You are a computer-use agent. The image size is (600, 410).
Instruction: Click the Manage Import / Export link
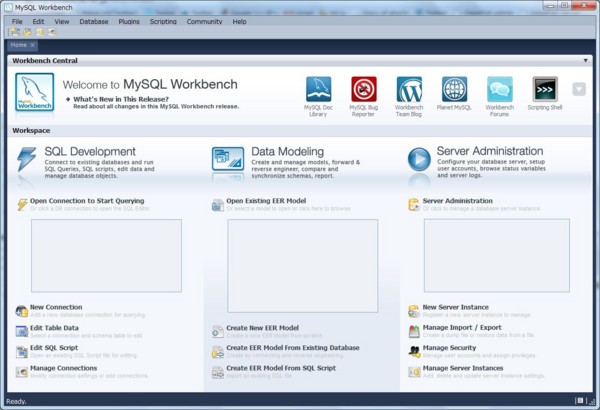click(x=462, y=327)
